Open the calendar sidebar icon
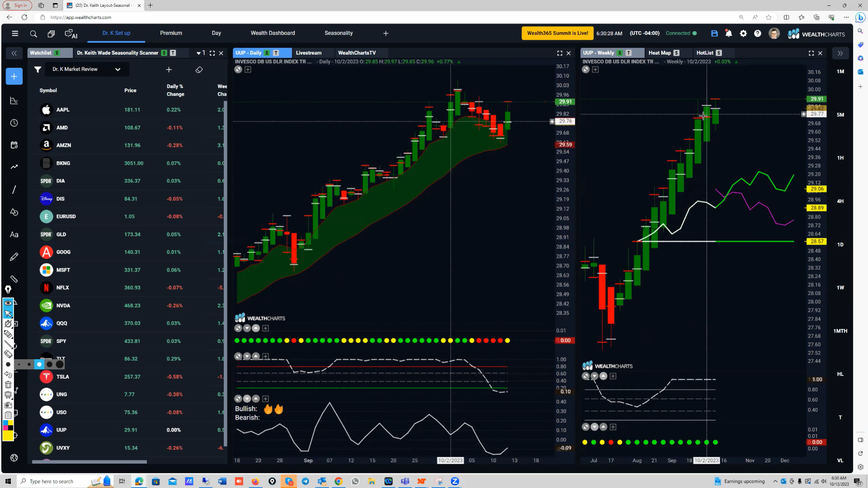Image resolution: width=868 pixels, height=488 pixels. tap(14, 145)
